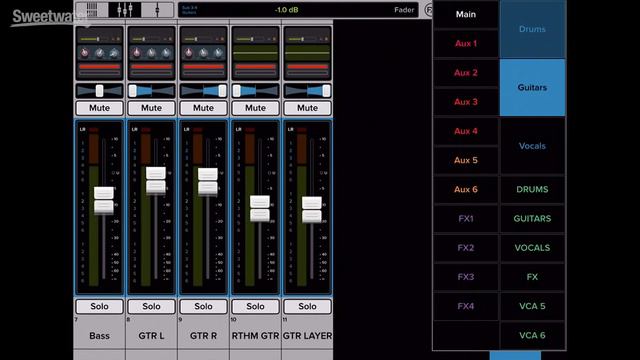Click the Bass channel fader cap
The image size is (640, 360).
point(104,200)
